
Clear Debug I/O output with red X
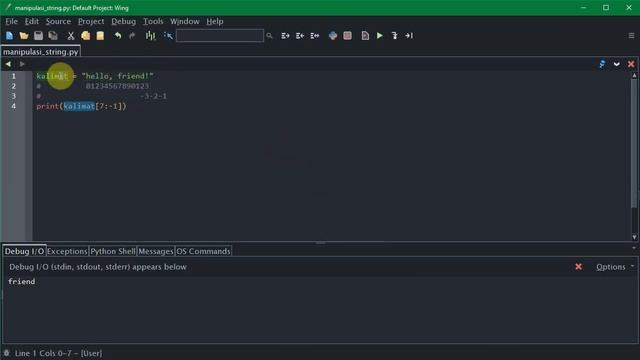[x=578, y=267]
